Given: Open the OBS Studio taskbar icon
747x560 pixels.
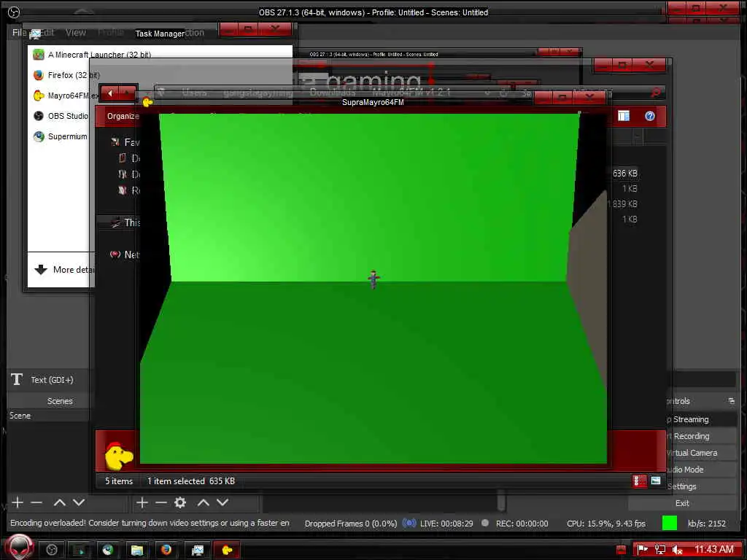Looking at the screenshot, I should [x=52, y=550].
